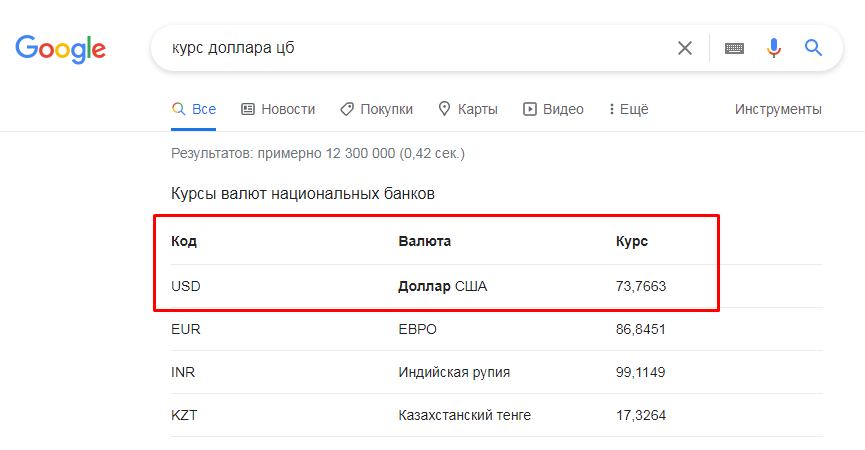Open the on-screen keyboard icon
The image size is (865, 450).
point(734,48)
